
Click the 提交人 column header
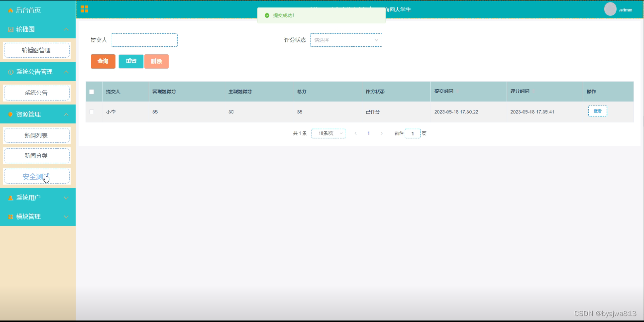(x=113, y=92)
